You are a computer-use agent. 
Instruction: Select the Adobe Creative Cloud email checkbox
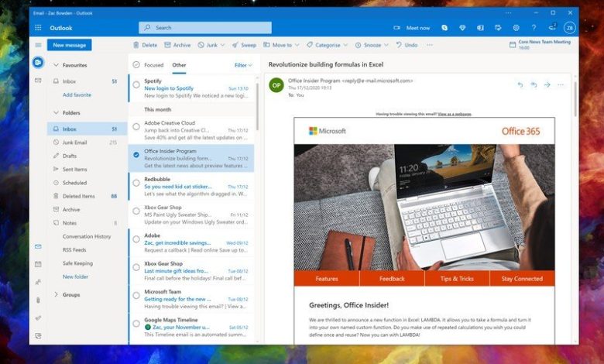tap(136, 126)
